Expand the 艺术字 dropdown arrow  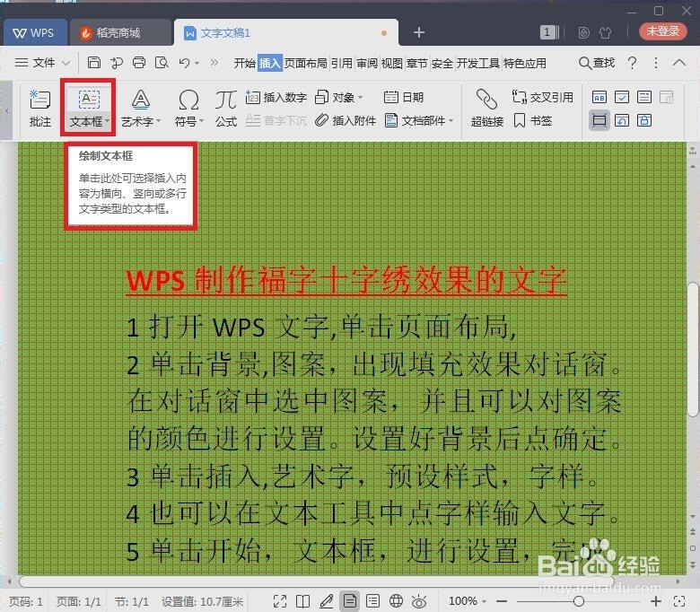[158, 121]
